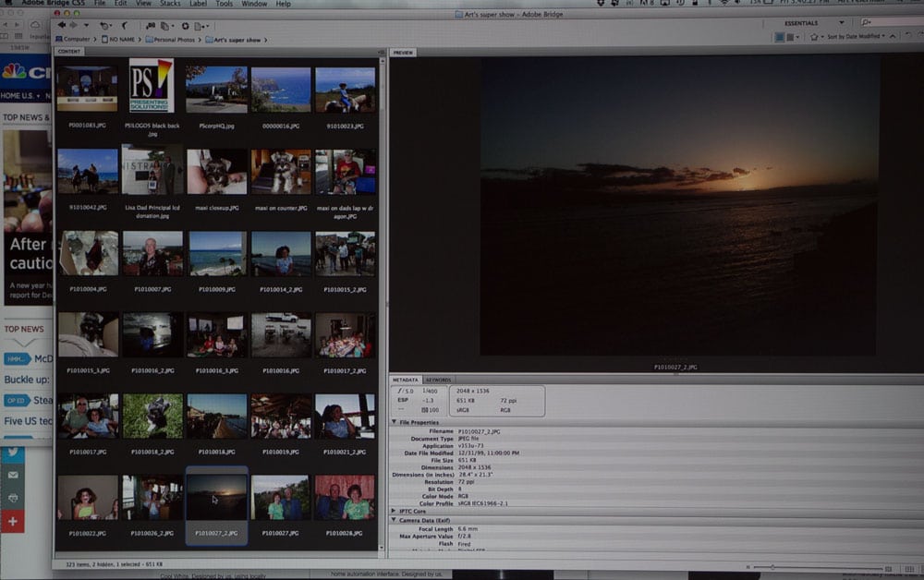Open the Refine tool dropdown
Viewport: 924px width, 580px height.
coord(167,26)
